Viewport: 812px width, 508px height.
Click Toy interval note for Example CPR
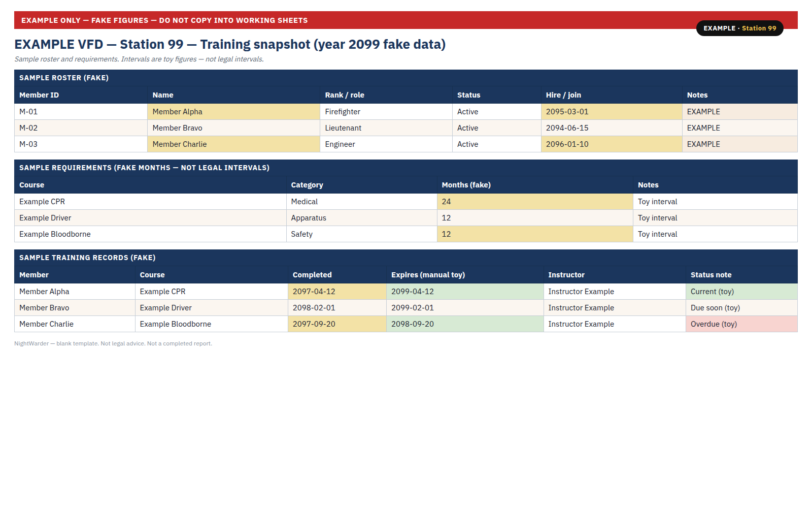(716, 202)
